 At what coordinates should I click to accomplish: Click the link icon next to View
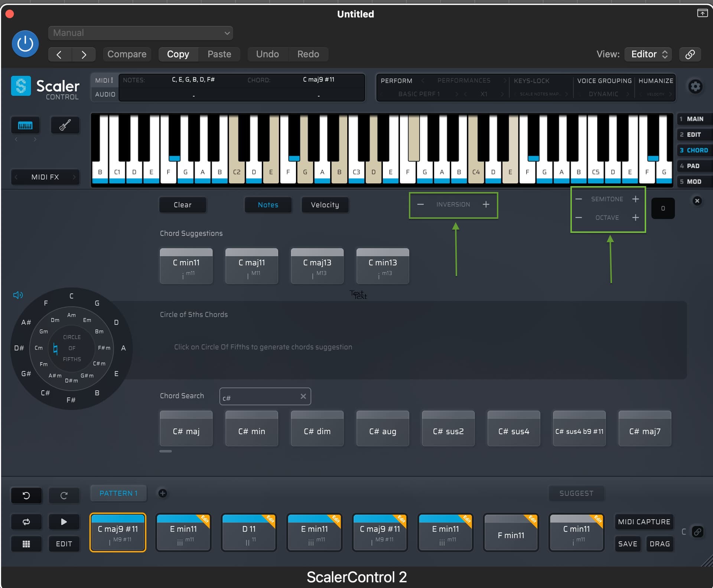pyautogui.click(x=690, y=54)
